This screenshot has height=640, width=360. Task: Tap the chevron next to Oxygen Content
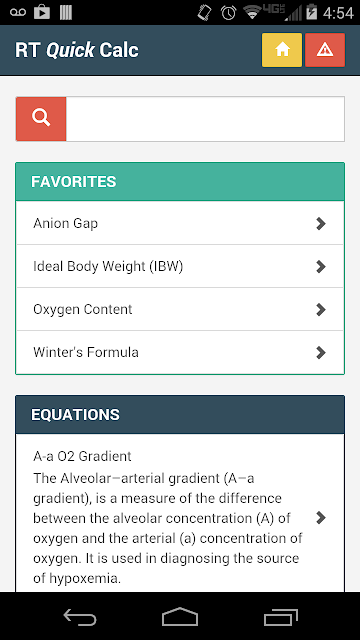(321, 309)
